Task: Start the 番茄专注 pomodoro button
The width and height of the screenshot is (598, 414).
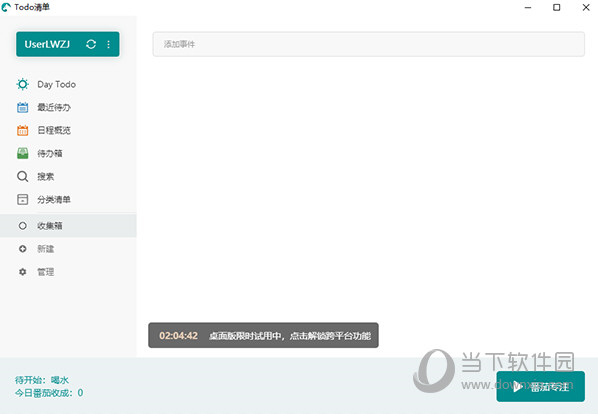Action: coord(540,386)
